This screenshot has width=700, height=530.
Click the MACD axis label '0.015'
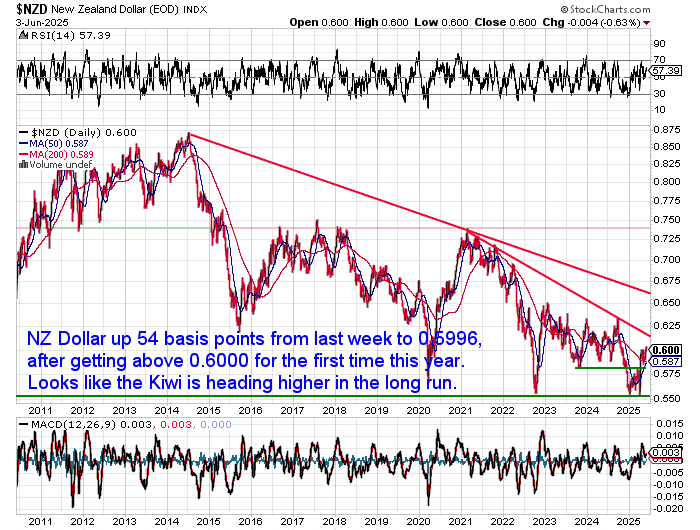coord(670,424)
